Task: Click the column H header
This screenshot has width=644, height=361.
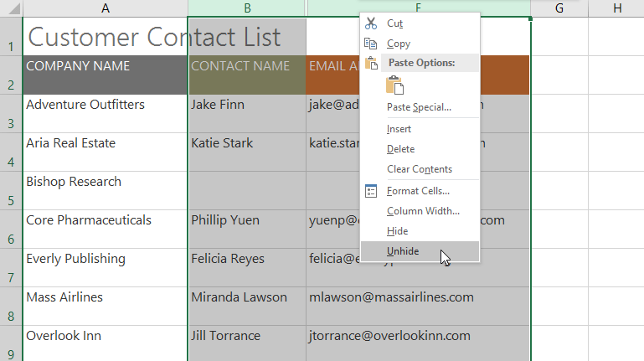Action: click(x=616, y=8)
